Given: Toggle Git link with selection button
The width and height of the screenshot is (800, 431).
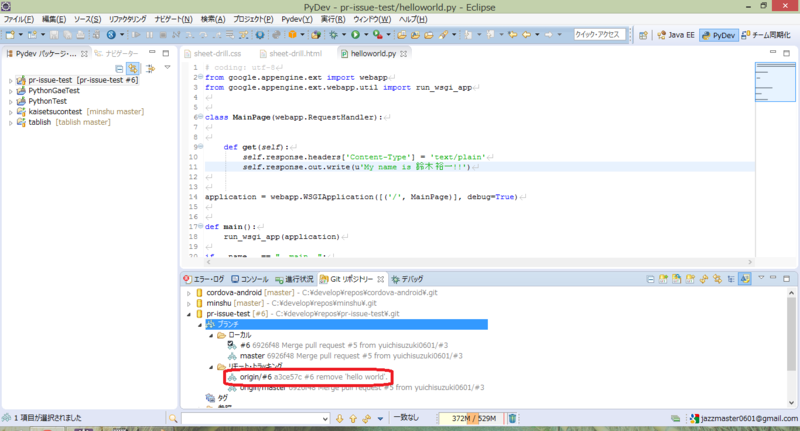Looking at the screenshot, I should point(717,279).
